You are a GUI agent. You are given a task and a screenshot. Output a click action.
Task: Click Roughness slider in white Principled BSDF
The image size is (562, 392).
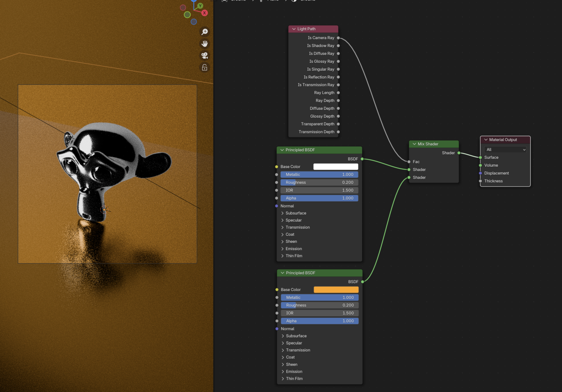[319, 183]
